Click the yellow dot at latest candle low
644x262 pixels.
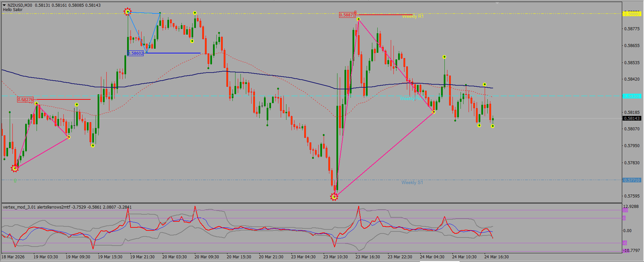[492, 126]
